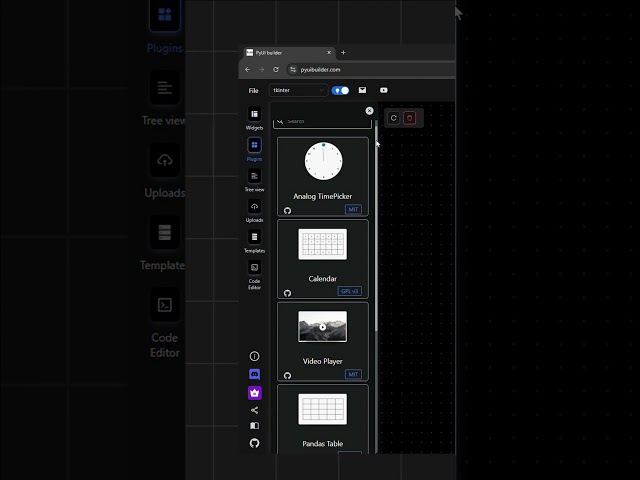Viewport: 640px width, 480px height.
Task: Click the site info icon in address bar
Action: [293, 70]
